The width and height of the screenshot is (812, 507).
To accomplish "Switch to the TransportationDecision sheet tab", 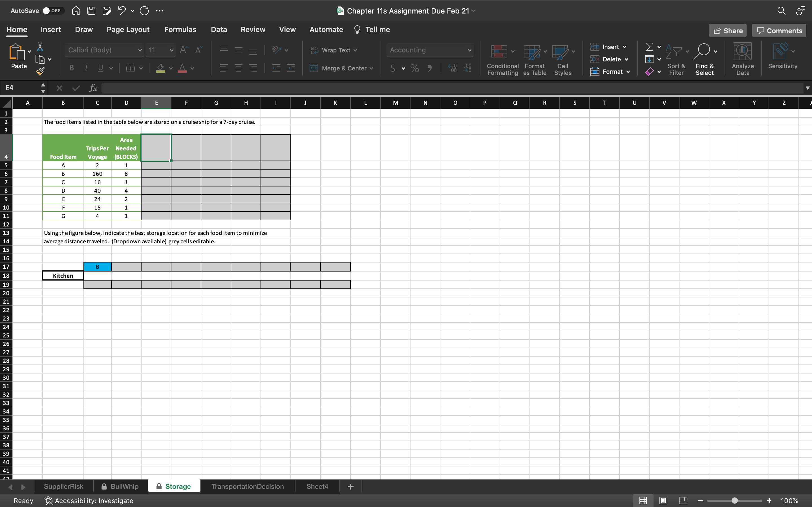I will click(247, 486).
